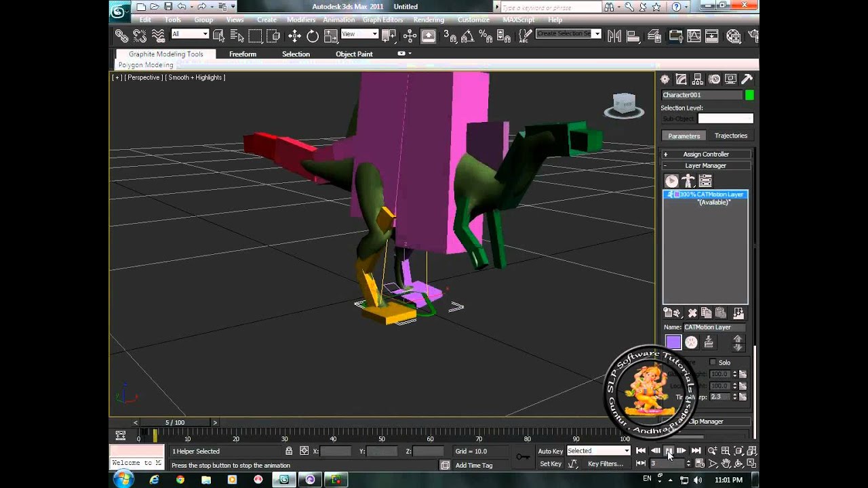Open the key filter Selected dropdown

click(598, 451)
